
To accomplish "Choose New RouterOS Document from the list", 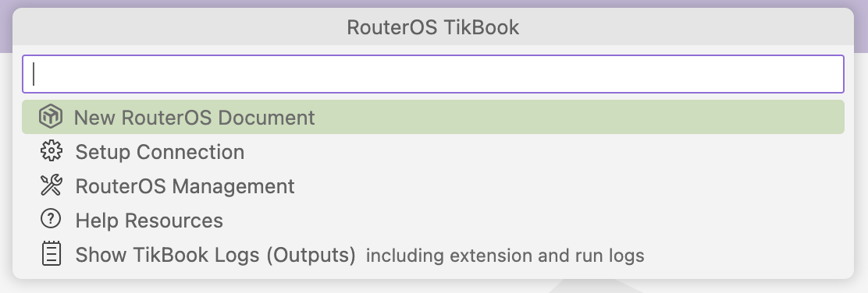I will pyautogui.click(x=433, y=117).
